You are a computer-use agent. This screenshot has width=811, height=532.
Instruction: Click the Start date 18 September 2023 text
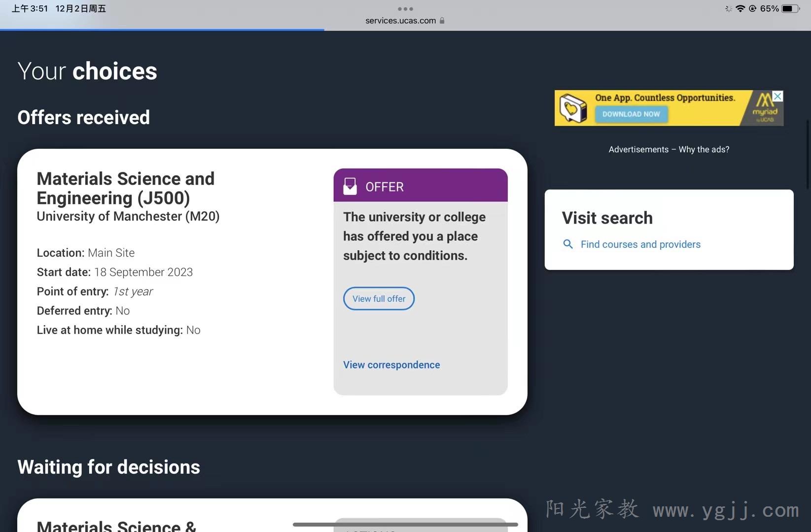click(115, 272)
